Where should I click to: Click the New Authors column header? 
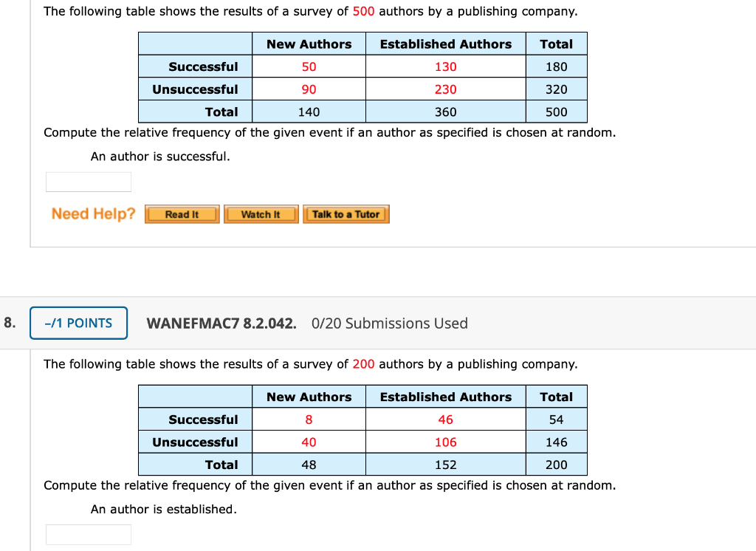coord(309,44)
